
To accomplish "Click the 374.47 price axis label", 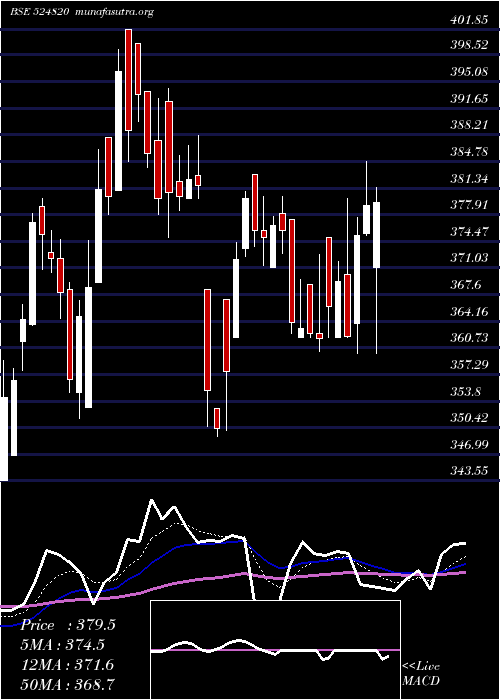I will click(468, 232).
